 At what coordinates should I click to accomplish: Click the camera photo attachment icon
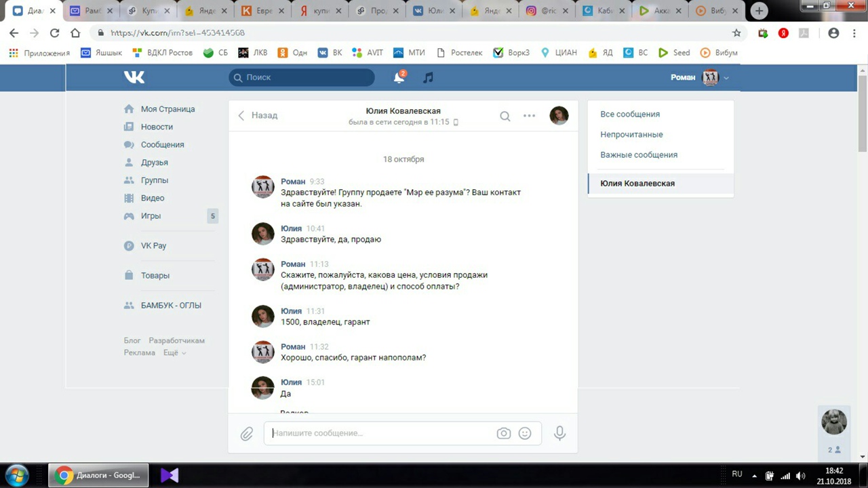click(x=503, y=433)
